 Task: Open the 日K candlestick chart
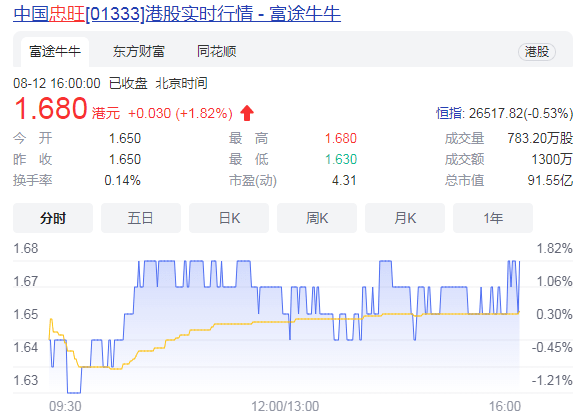[x=229, y=218]
